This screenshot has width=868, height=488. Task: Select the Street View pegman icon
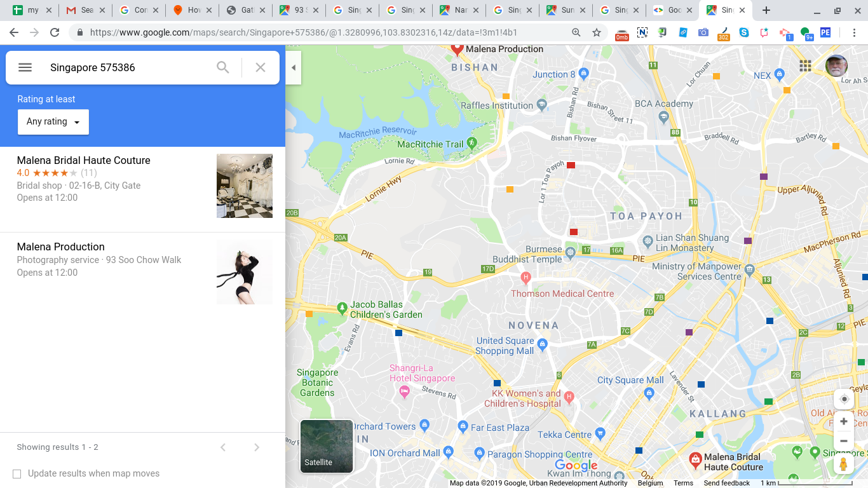[844, 464]
